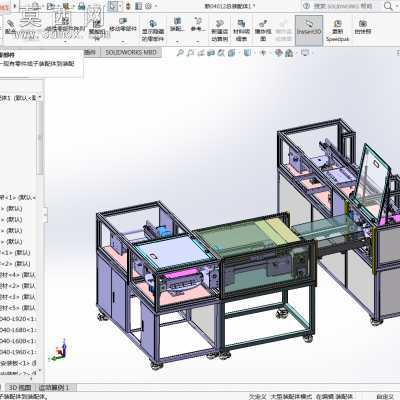This screenshot has width=400, height=400.
Task: Click the Rebuild traffic-light icon
Action: 129,6
